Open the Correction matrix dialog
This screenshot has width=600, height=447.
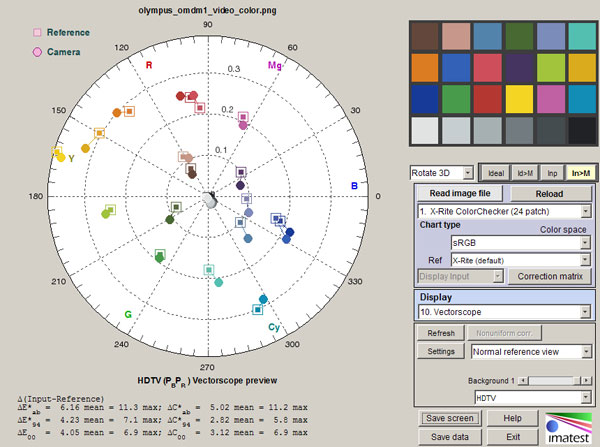point(550,276)
